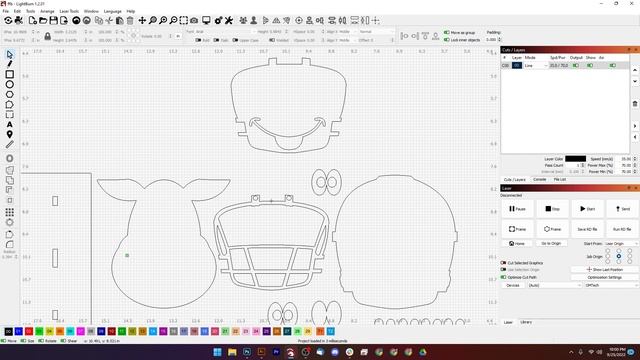Toggle Show switch for layer C00
Viewport: 640px width, 360px height.
point(590,65)
